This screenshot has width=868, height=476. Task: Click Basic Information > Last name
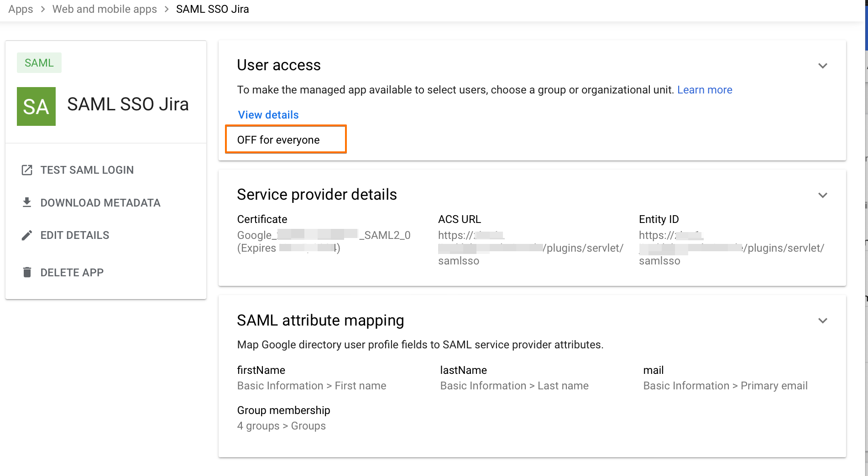click(514, 386)
